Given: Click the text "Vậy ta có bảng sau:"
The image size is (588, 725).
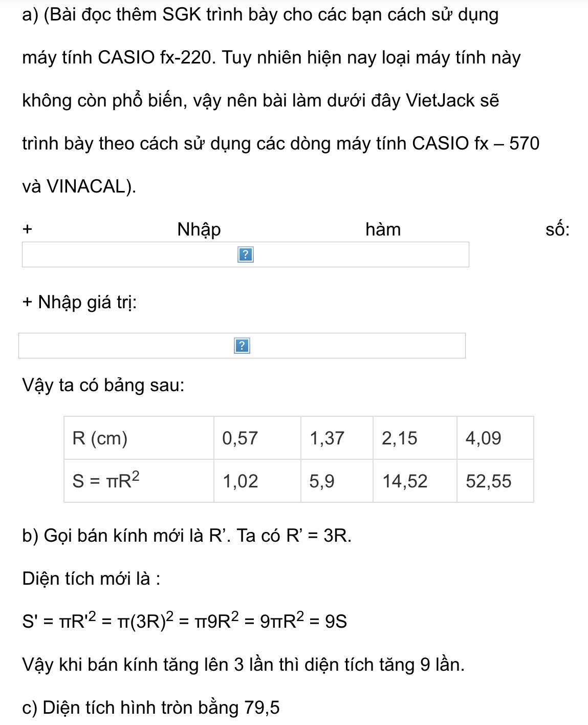Looking at the screenshot, I should [103, 385].
